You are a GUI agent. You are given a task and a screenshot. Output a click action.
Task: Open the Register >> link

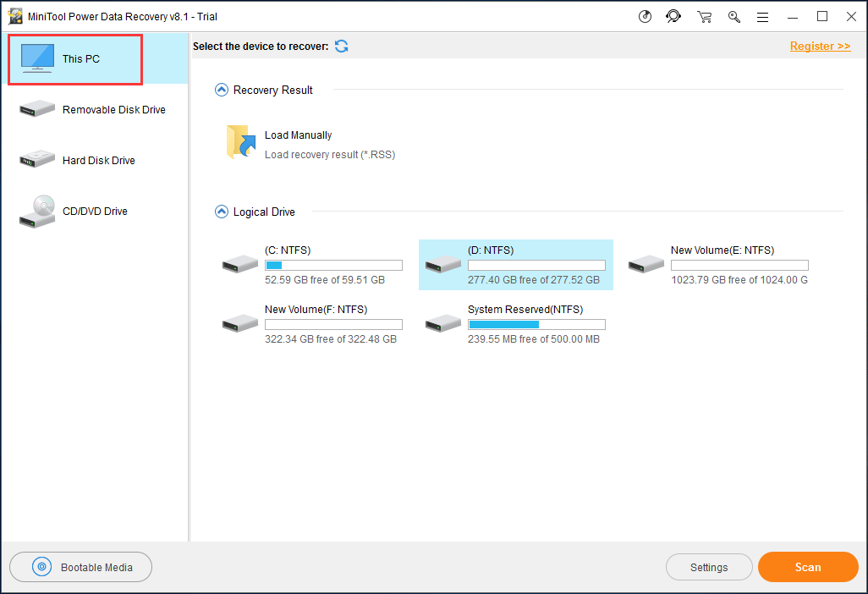820,46
